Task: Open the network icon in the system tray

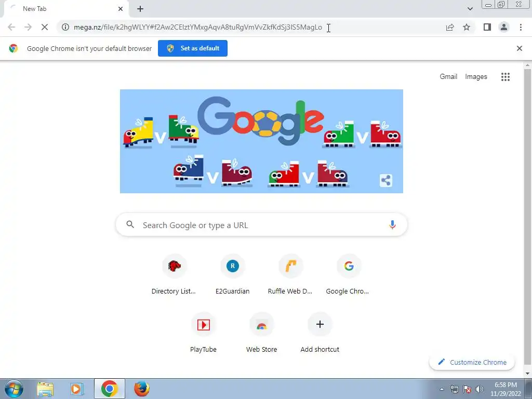Action: click(x=454, y=389)
